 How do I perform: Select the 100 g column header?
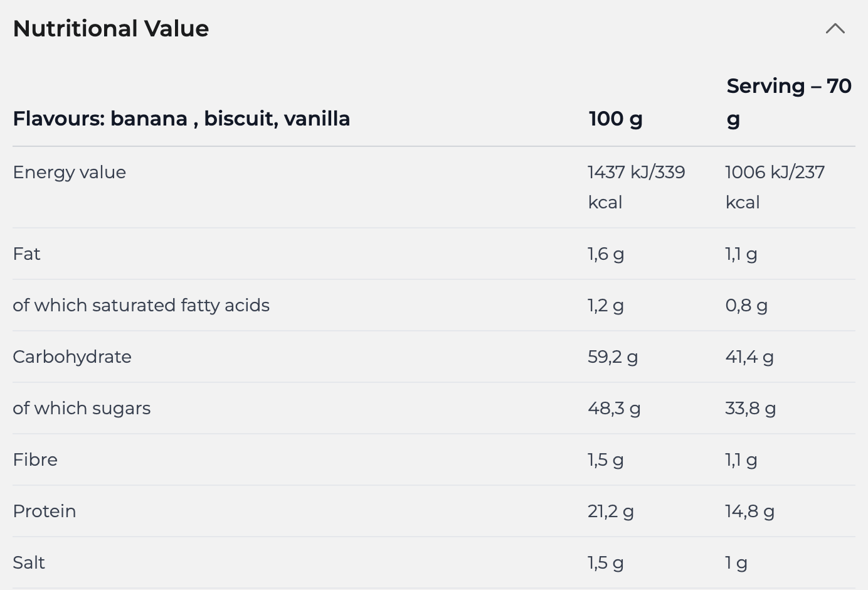(x=615, y=118)
